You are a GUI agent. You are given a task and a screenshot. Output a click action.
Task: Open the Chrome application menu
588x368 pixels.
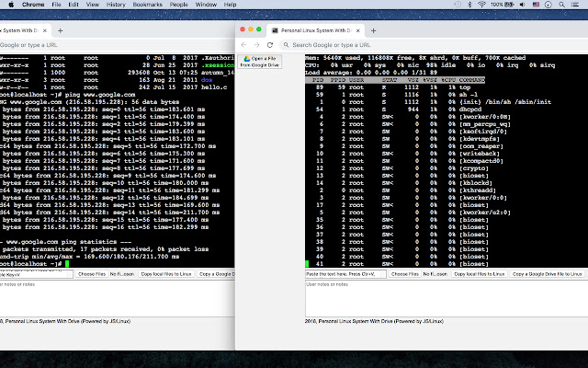tap(33, 5)
